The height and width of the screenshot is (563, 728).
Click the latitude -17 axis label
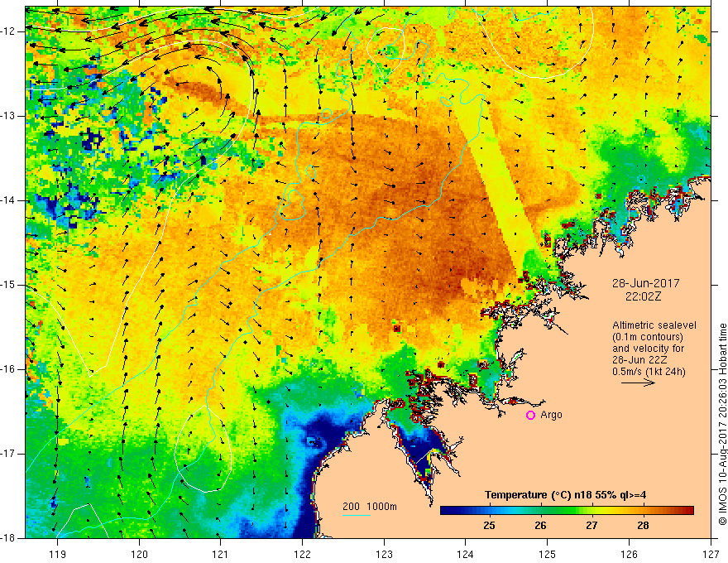point(8,454)
